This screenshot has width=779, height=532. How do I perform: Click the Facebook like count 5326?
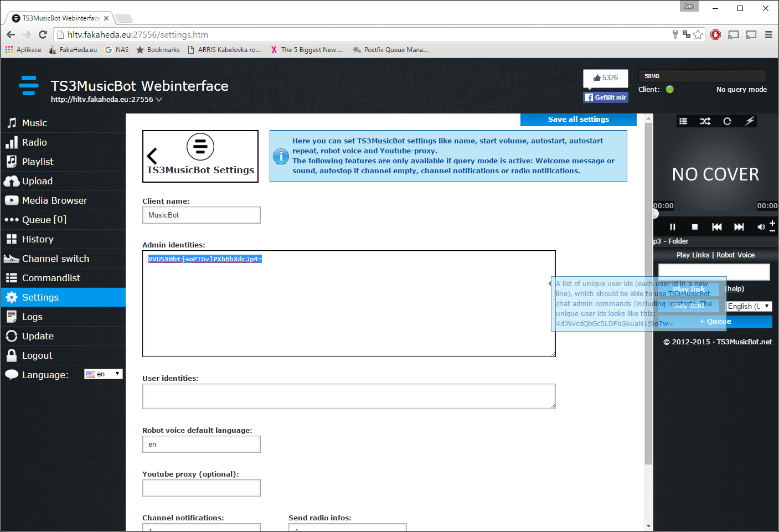pyautogui.click(x=606, y=78)
